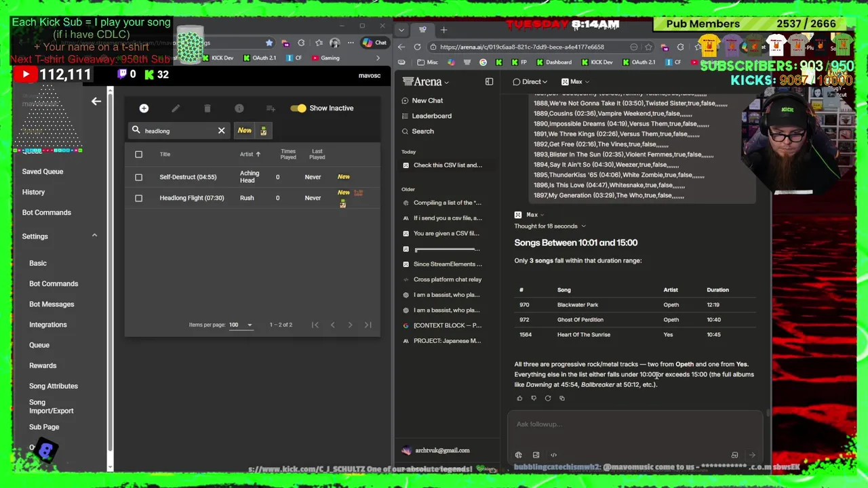Toggle the Show Inactive switch
The image size is (868, 488).
pyautogui.click(x=298, y=108)
